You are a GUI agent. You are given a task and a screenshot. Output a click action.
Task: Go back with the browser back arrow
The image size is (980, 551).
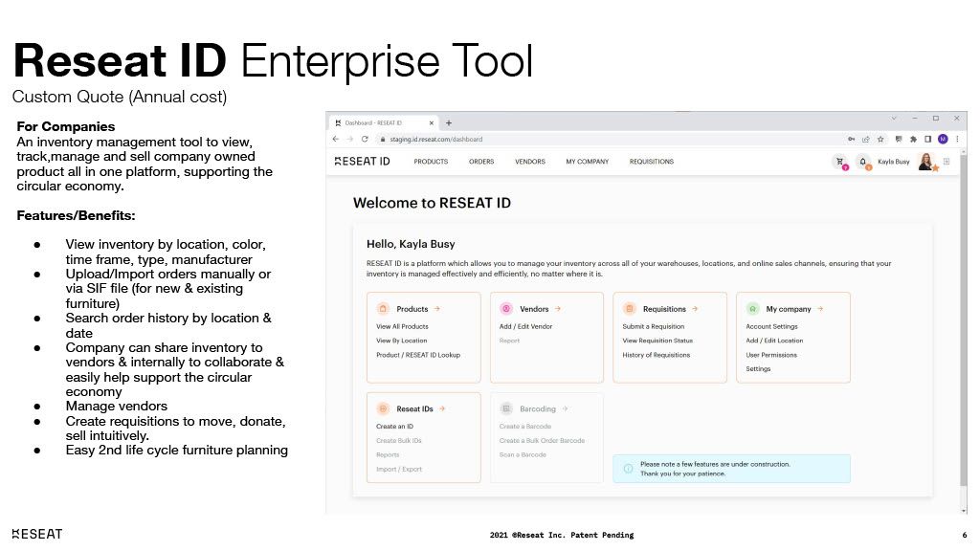click(x=336, y=140)
